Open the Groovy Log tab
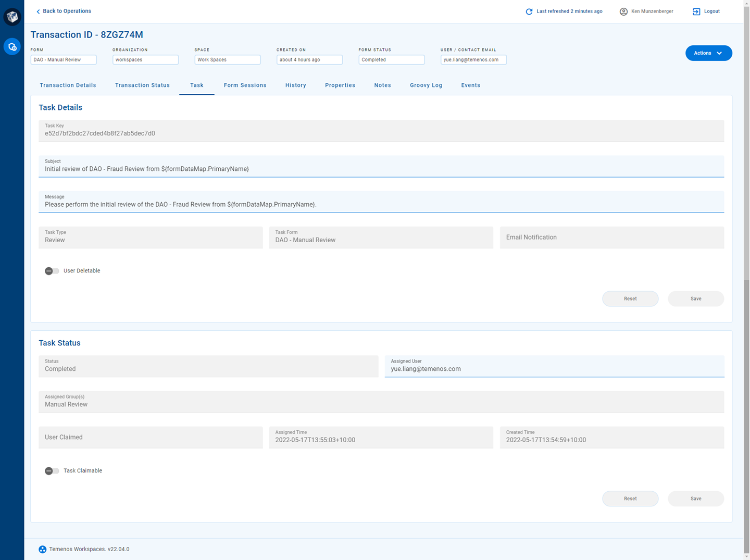This screenshot has width=750, height=560. click(x=426, y=85)
